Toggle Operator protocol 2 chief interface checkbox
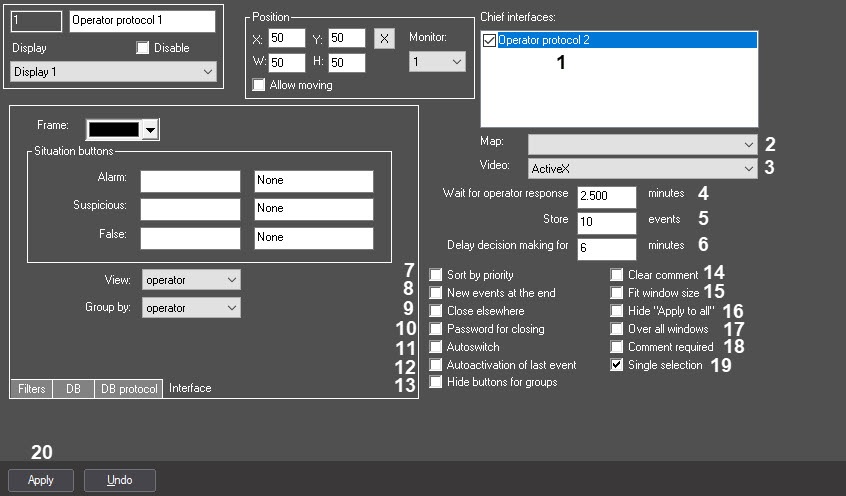 (489, 40)
